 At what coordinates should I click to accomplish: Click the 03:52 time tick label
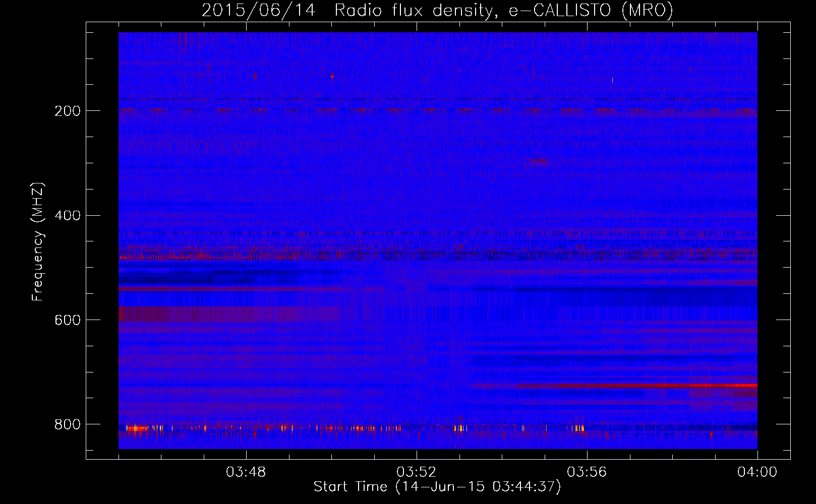417,472
